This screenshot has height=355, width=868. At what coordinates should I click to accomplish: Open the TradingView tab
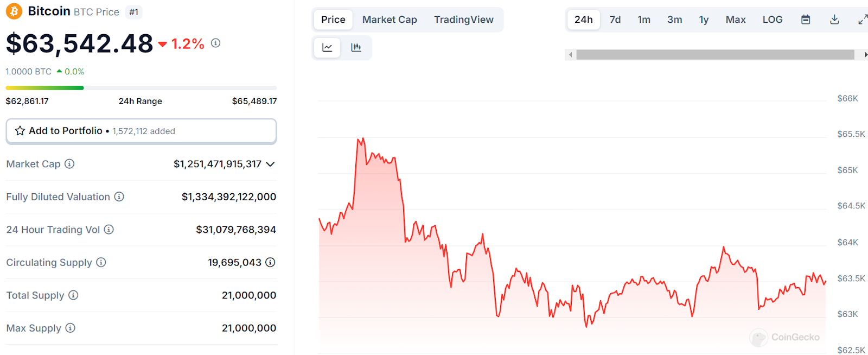point(464,19)
